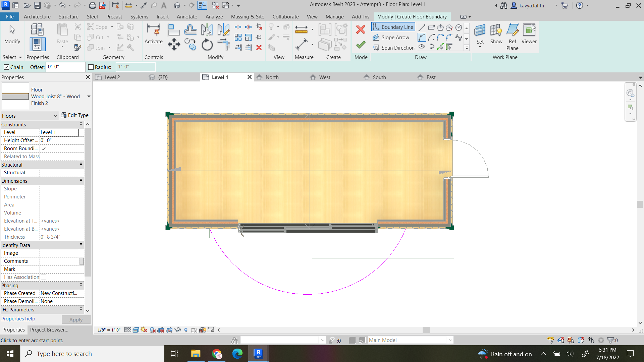Toggle the Chain option for boundary lines
Viewport: 644px width, 362px height.
click(x=6, y=67)
